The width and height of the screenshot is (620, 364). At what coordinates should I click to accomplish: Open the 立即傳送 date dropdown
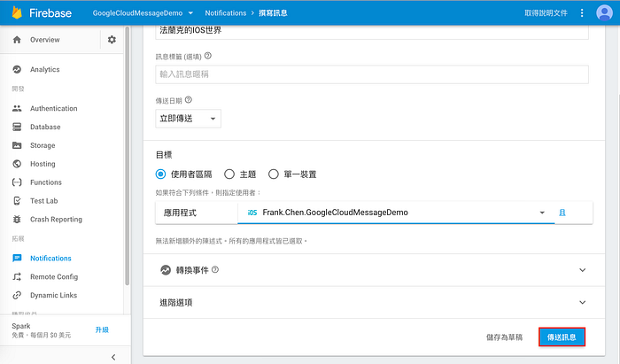point(188,119)
